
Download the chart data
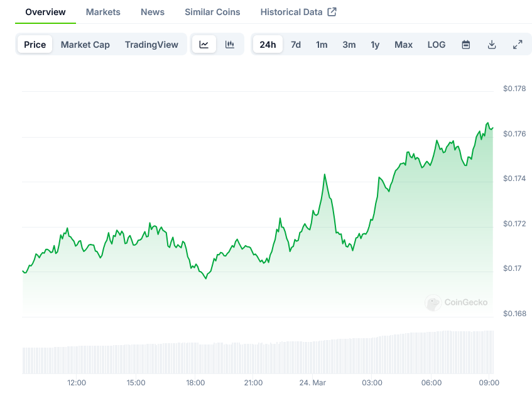(492, 45)
